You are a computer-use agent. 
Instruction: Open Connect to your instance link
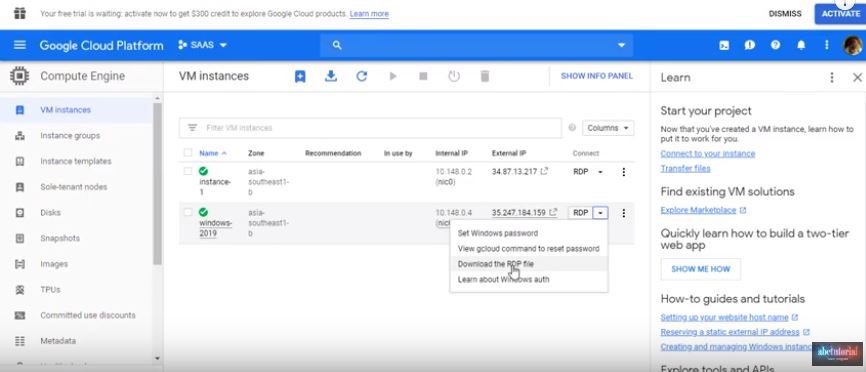(707, 153)
